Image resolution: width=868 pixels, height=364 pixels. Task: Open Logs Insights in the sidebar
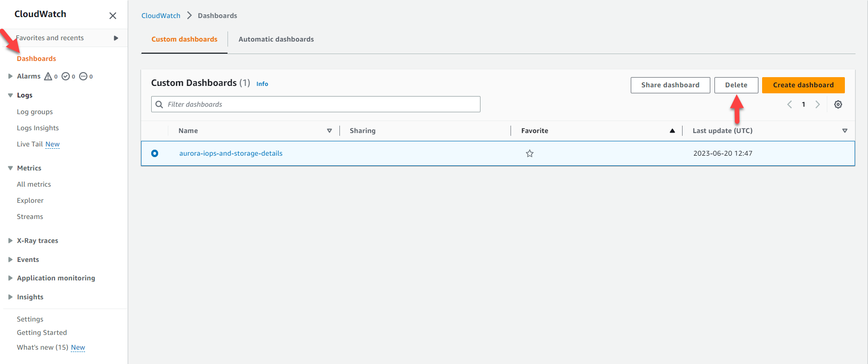click(38, 128)
